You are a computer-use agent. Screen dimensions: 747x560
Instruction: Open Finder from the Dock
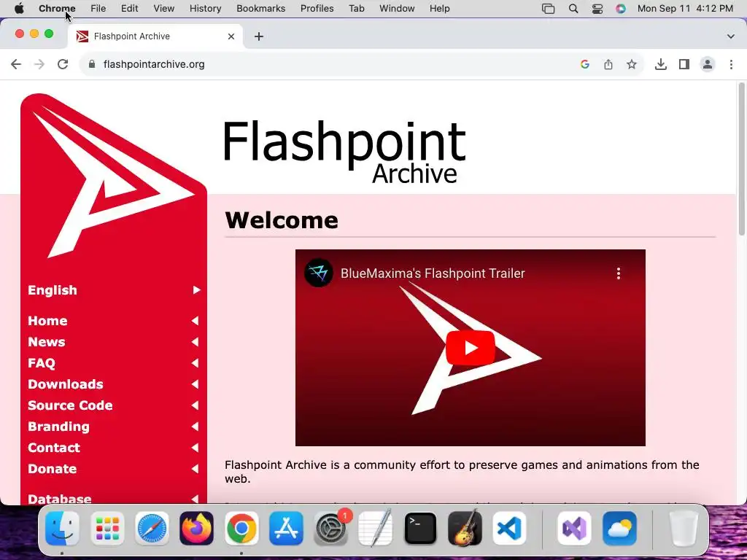63,528
